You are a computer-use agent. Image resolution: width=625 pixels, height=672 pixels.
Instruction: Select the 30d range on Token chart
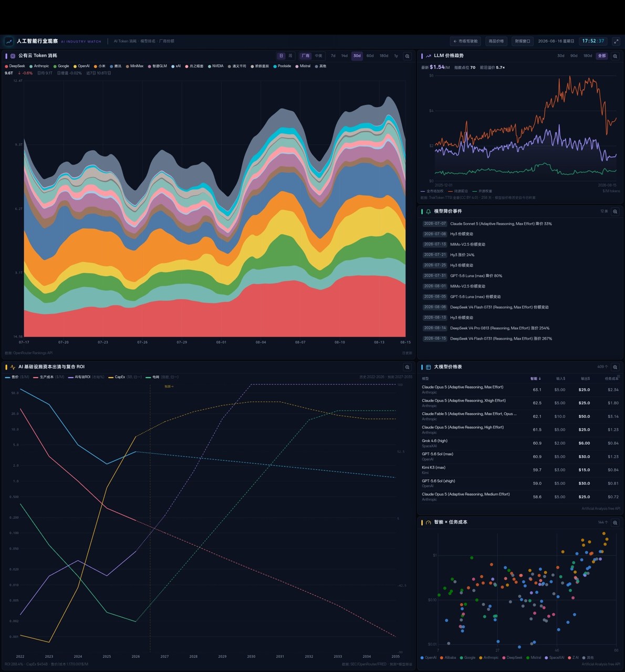[357, 56]
